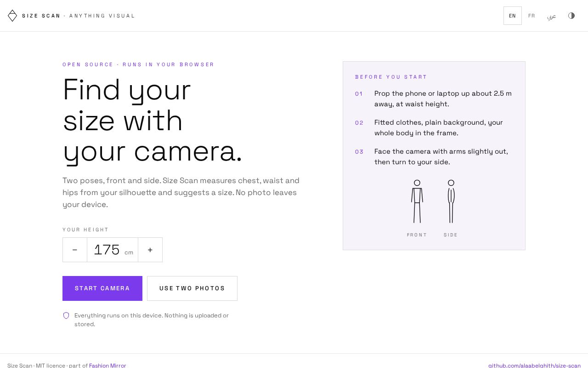This screenshot has height=368, width=588.
Task: Increase height with the plus button
Action: [150, 250]
